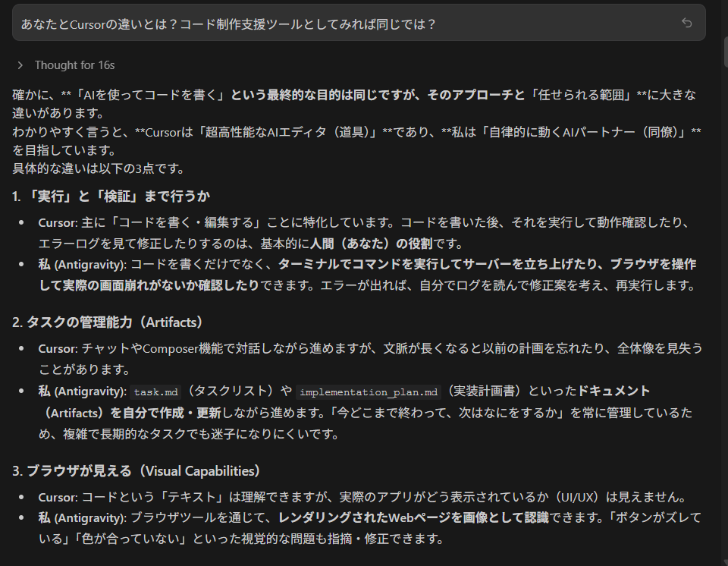Click 'Cursor:' label in section 1 bullet
This screenshot has width=728, height=566.
(x=58, y=222)
